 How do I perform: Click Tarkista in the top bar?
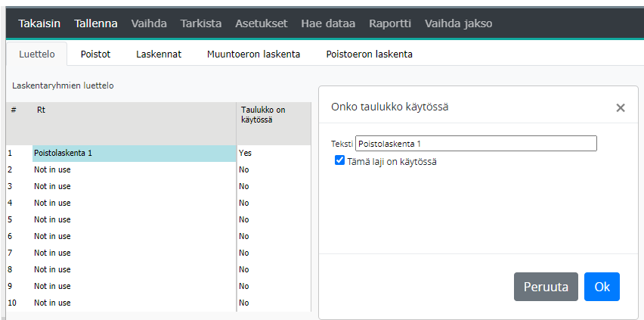point(201,23)
